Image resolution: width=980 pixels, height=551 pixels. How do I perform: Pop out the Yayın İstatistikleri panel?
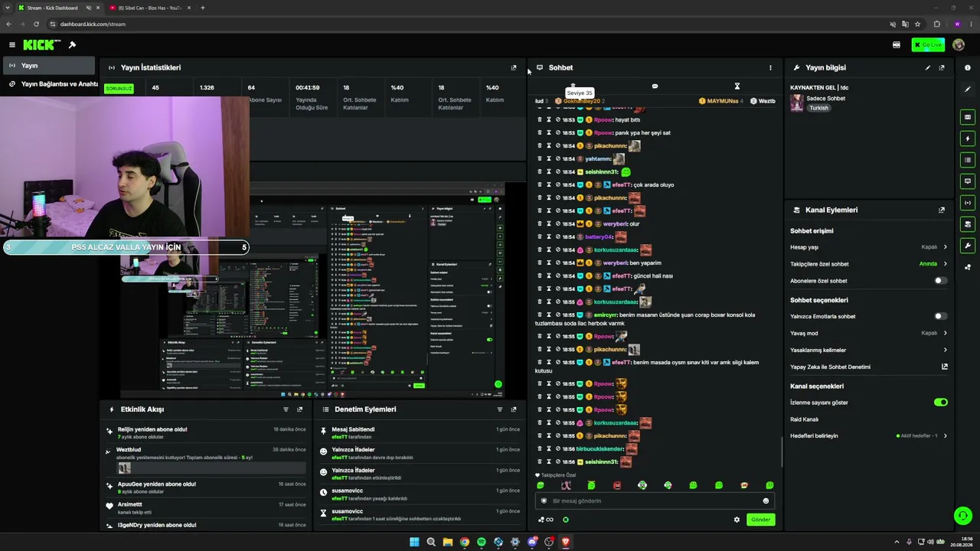click(514, 67)
